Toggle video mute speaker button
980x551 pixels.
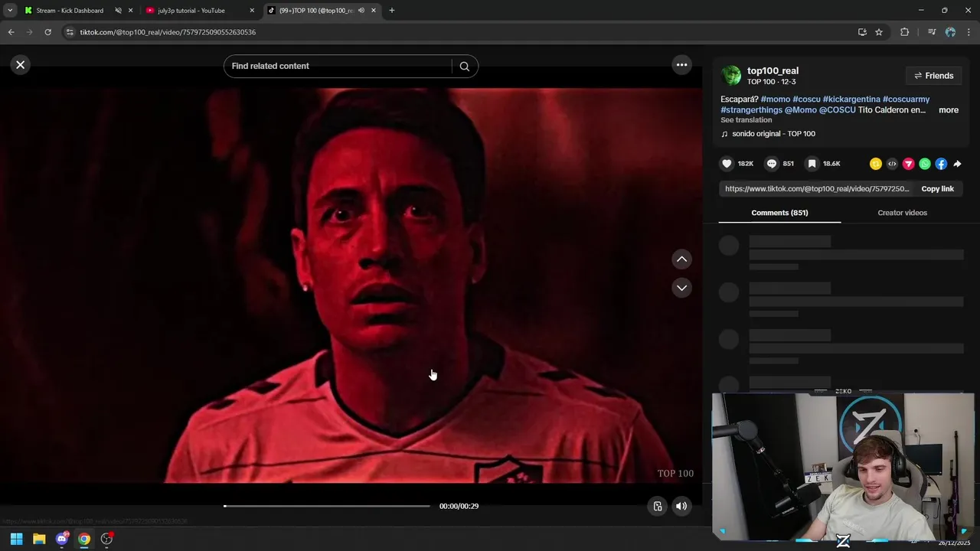[x=681, y=506]
